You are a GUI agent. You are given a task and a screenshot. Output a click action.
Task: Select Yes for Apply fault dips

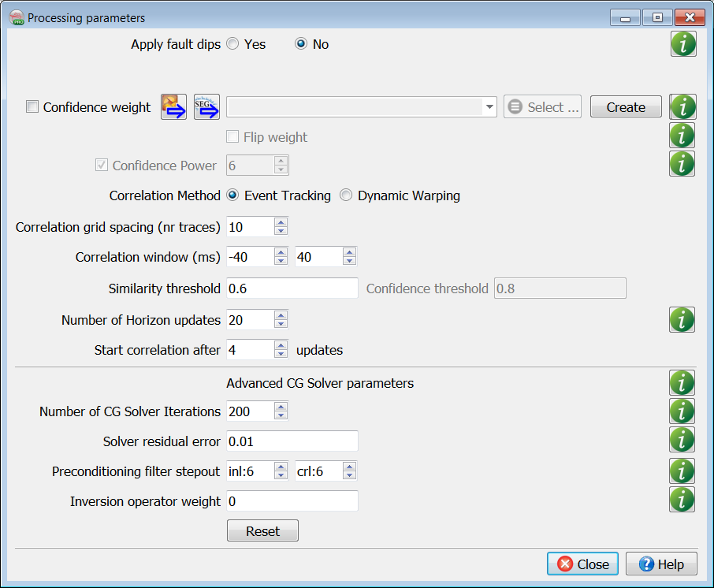(232, 44)
